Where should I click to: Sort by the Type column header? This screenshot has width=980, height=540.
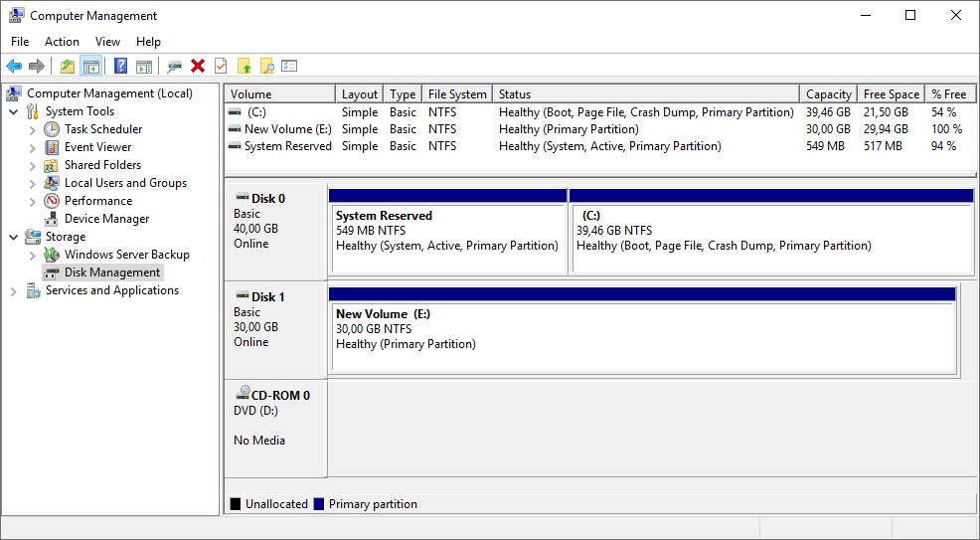point(403,93)
